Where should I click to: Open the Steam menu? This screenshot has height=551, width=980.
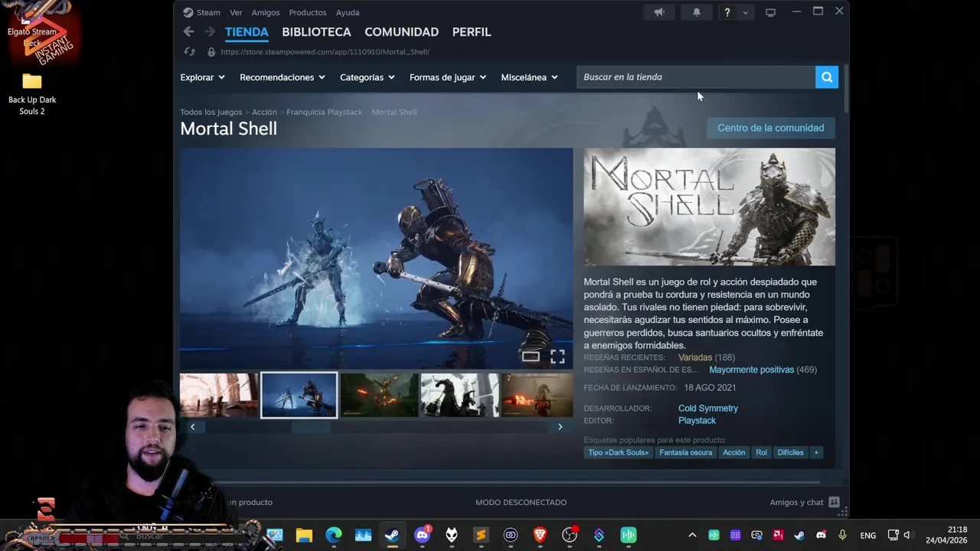(x=201, y=12)
